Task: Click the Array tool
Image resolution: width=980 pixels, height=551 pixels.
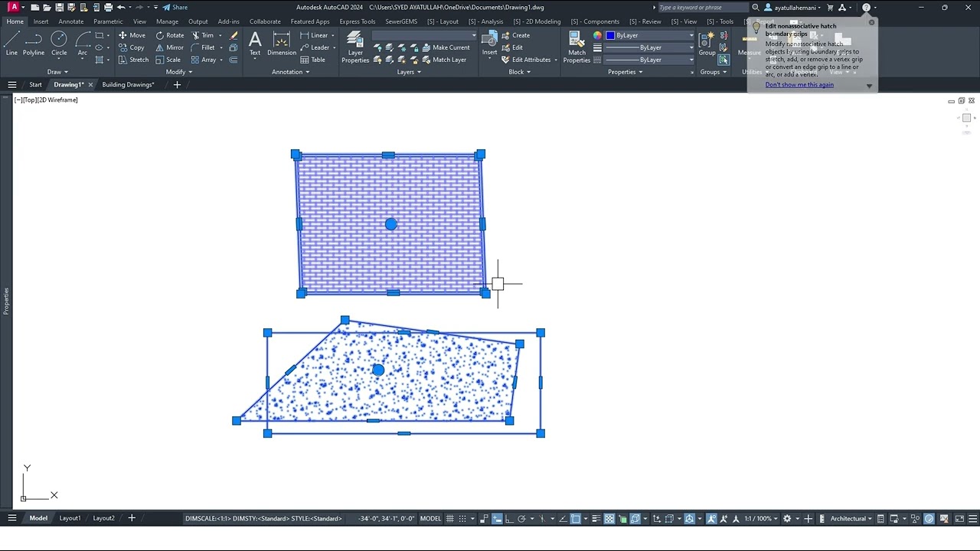Action: (x=204, y=60)
